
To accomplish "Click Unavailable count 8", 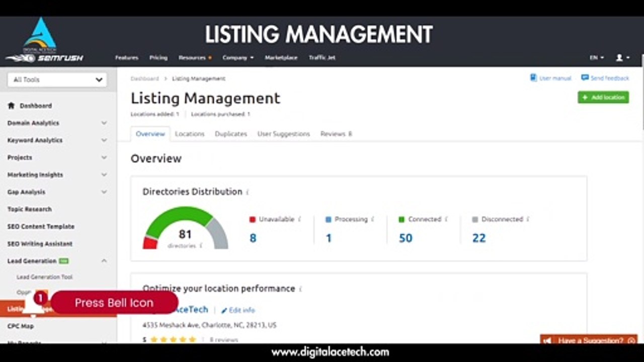I will point(253,238).
